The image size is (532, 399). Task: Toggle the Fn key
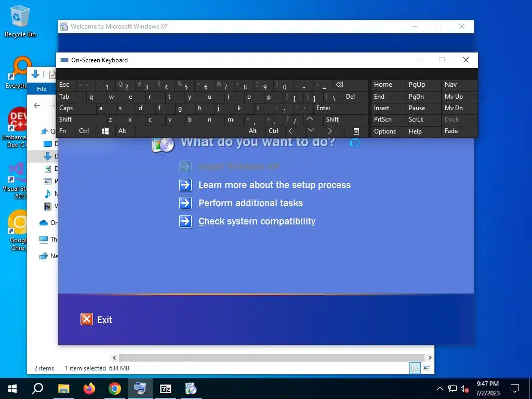click(x=66, y=131)
